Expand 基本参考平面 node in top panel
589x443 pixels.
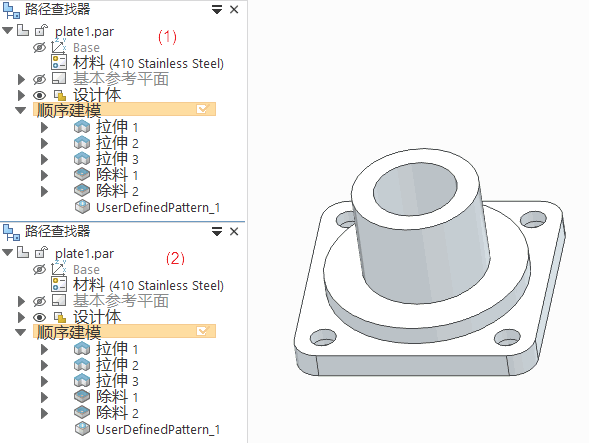click(21, 79)
